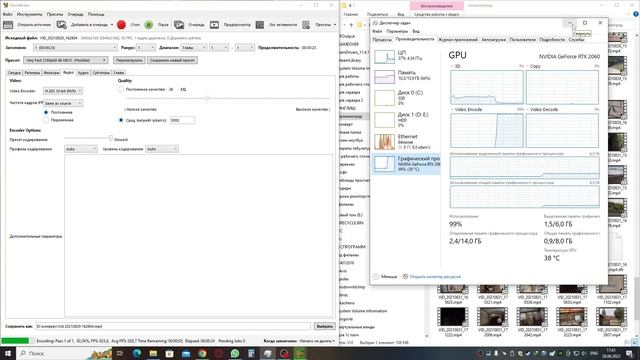Open Chrome from the taskbar
Viewport: 640px width, 360px height.
point(202,353)
